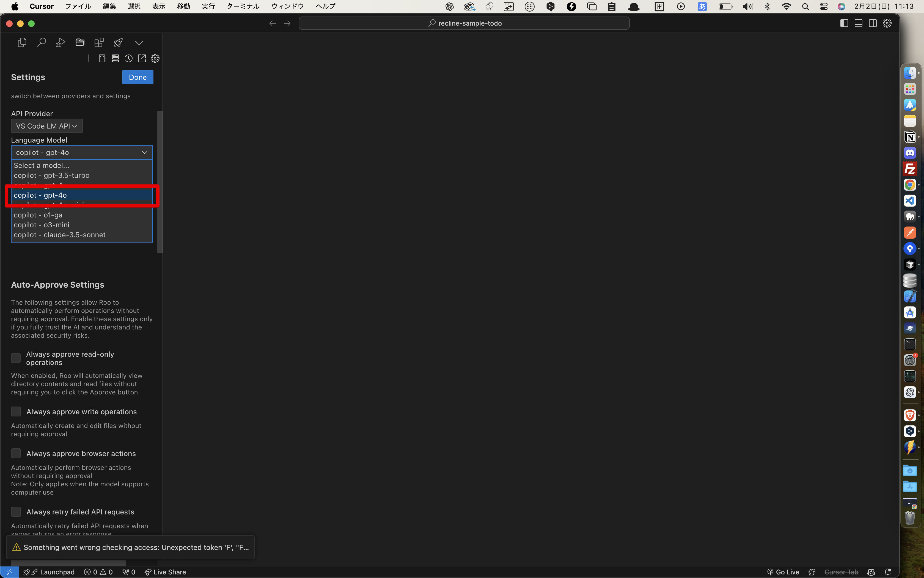Open the ファイル menu
Screen dimensions: 924x578
78,6
